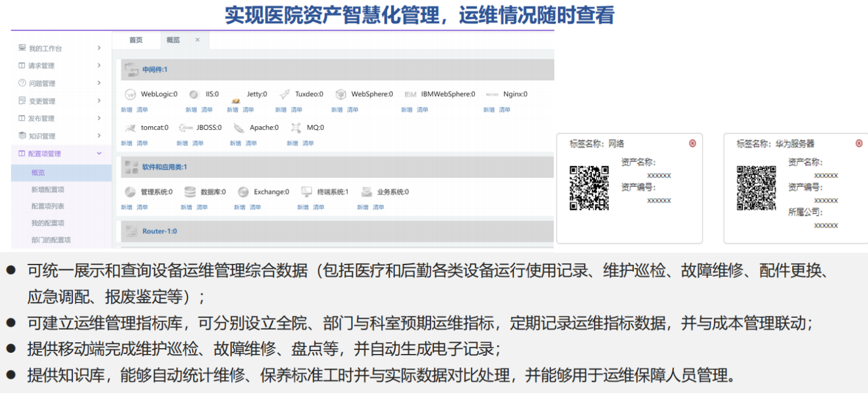Click 清单 under 数据库
868x395 pixels.
[202, 207]
